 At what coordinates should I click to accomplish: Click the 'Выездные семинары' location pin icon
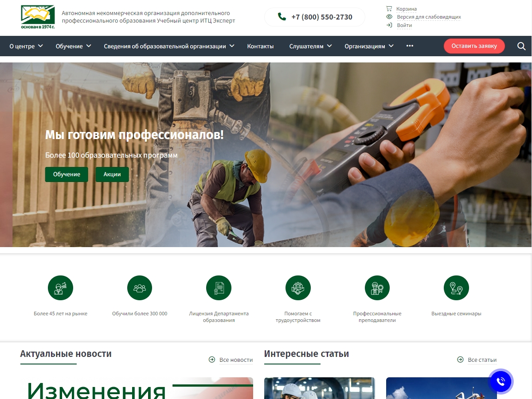coord(456,287)
